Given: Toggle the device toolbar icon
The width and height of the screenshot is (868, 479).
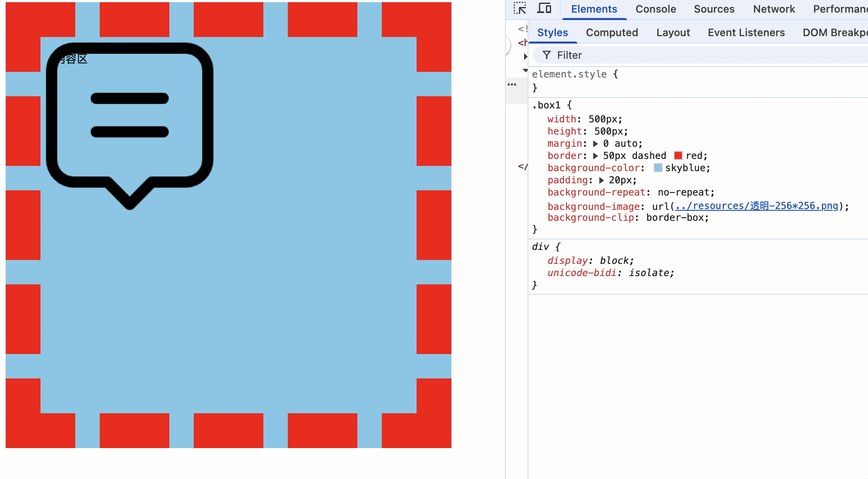Looking at the screenshot, I should click(544, 9).
